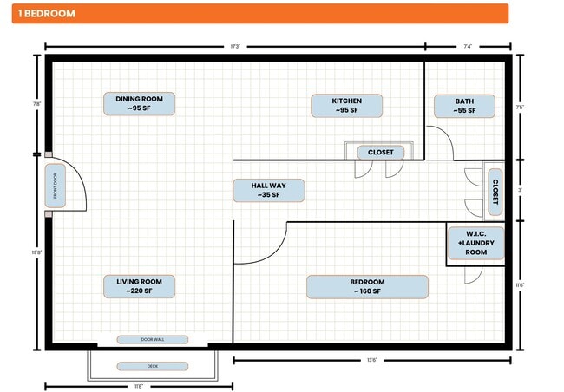This screenshot has width=564, height=392.
Task: Select the W.I.C. + Laundry Room label
Action: click(x=475, y=242)
